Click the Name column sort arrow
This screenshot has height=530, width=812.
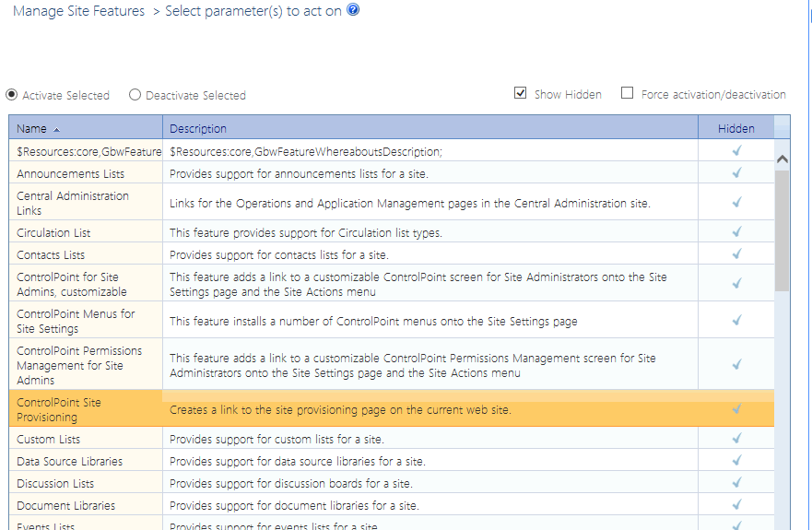pos(57,129)
